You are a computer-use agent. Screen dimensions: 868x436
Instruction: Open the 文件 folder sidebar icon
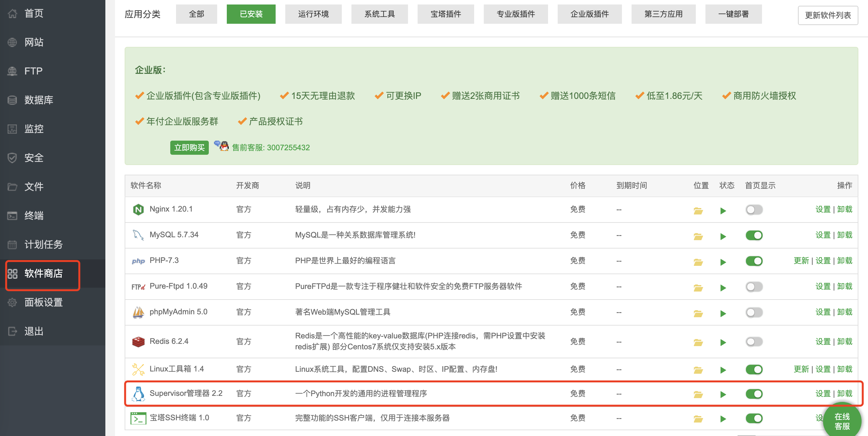pos(12,187)
